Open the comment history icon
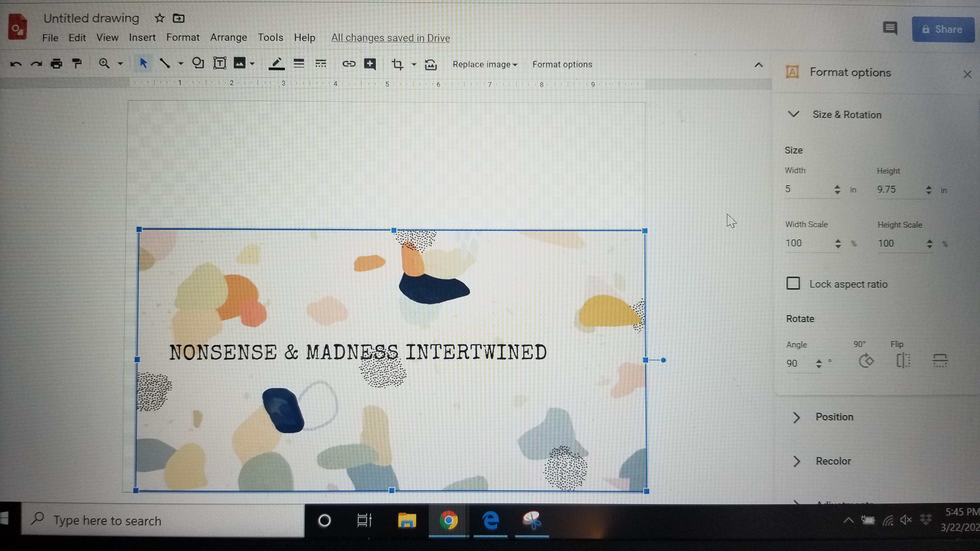 890,28
